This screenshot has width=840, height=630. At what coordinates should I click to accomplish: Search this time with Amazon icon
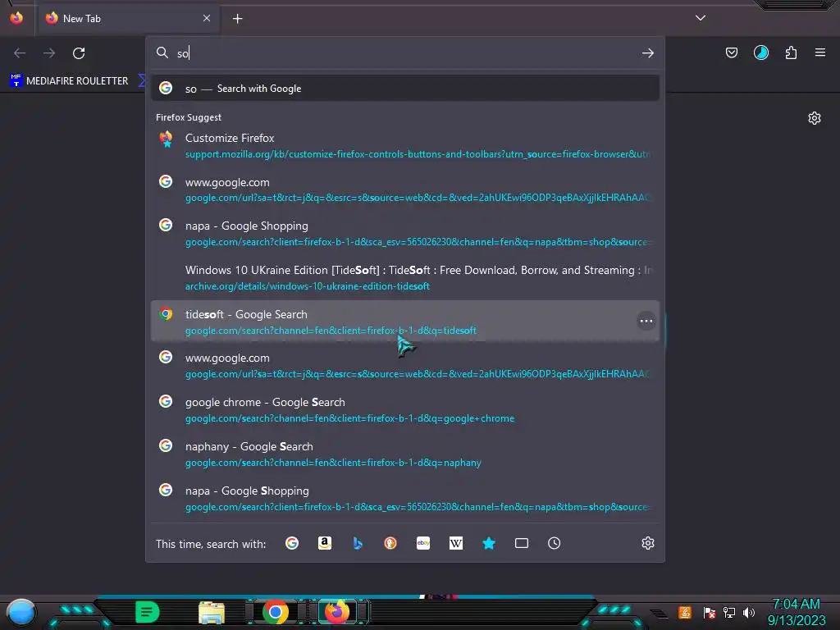tap(325, 543)
